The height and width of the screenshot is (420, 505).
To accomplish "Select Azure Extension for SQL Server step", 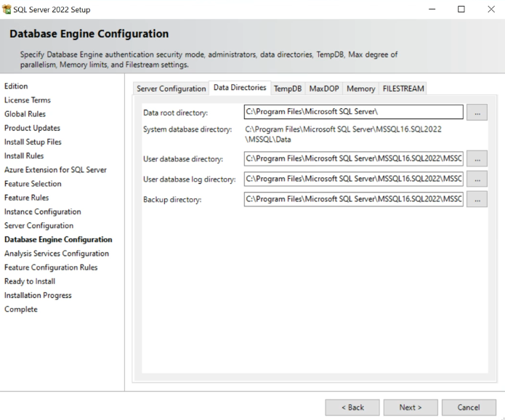I will [x=55, y=170].
